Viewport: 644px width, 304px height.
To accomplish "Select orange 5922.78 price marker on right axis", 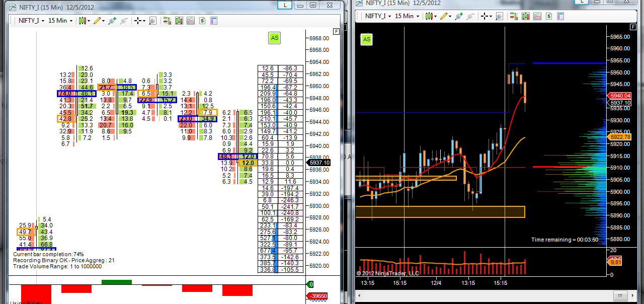I will tap(620, 137).
